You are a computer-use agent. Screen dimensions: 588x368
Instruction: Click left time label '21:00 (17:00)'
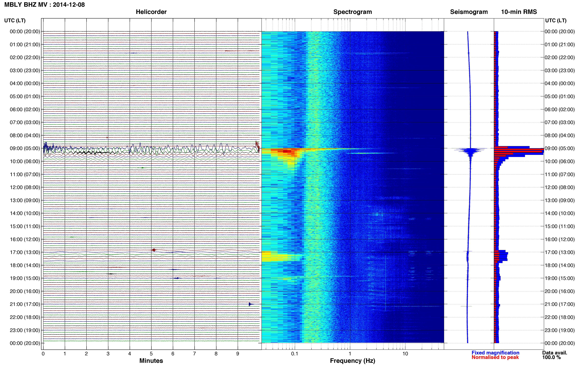[25, 304]
